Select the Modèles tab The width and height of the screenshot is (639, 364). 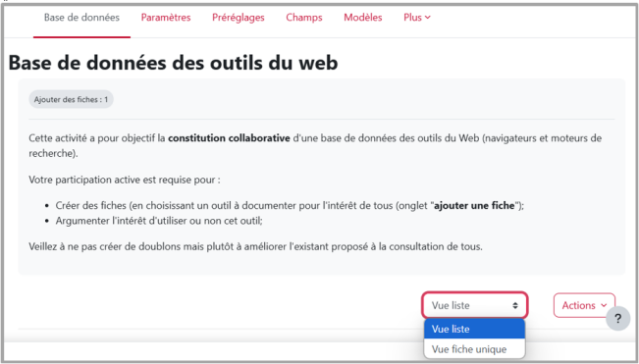click(x=363, y=18)
